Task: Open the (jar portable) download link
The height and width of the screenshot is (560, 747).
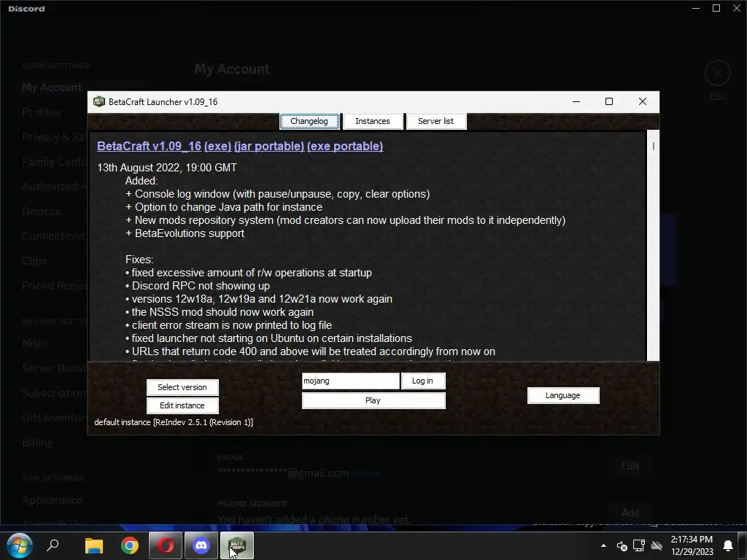Action: 269,146
